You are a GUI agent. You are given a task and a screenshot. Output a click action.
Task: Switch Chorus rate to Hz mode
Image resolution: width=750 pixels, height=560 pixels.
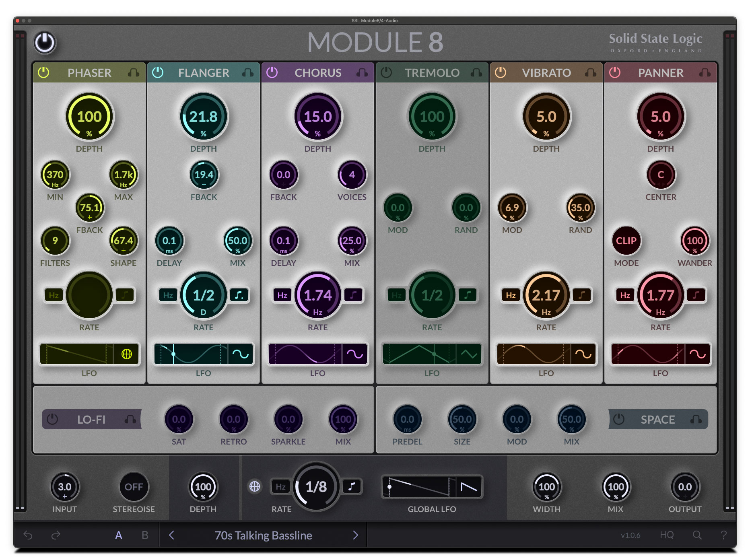[282, 295]
